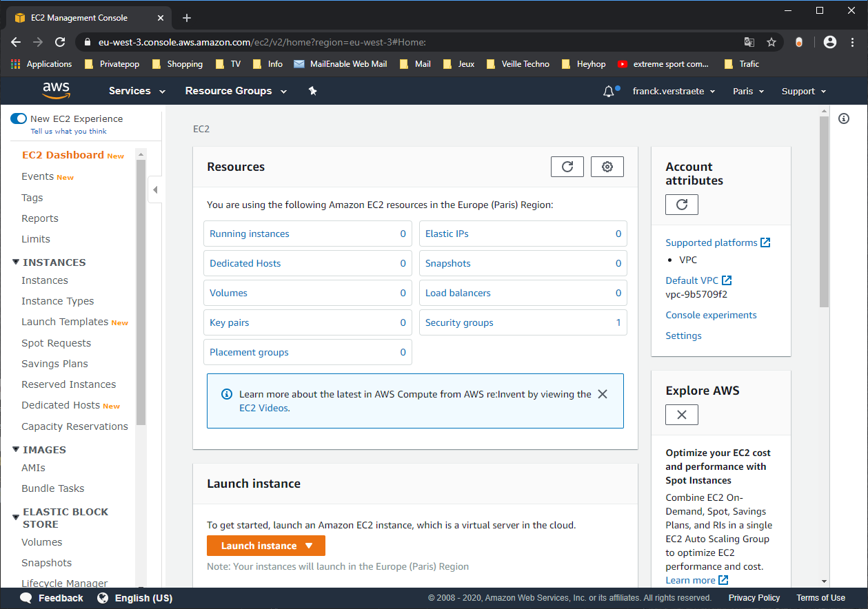868x609 pixels.
Task: Open MailEnable Web Mail bookmark
Action: coord(341,64)
